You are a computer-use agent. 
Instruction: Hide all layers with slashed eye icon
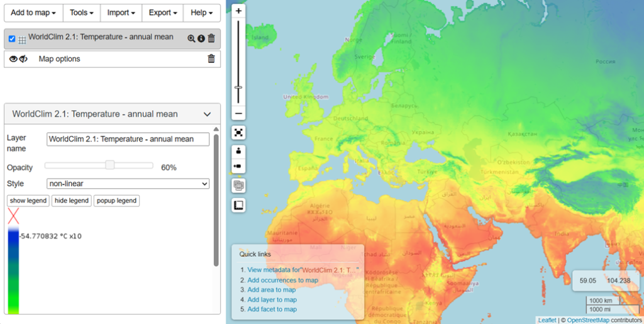click(23, 59)
